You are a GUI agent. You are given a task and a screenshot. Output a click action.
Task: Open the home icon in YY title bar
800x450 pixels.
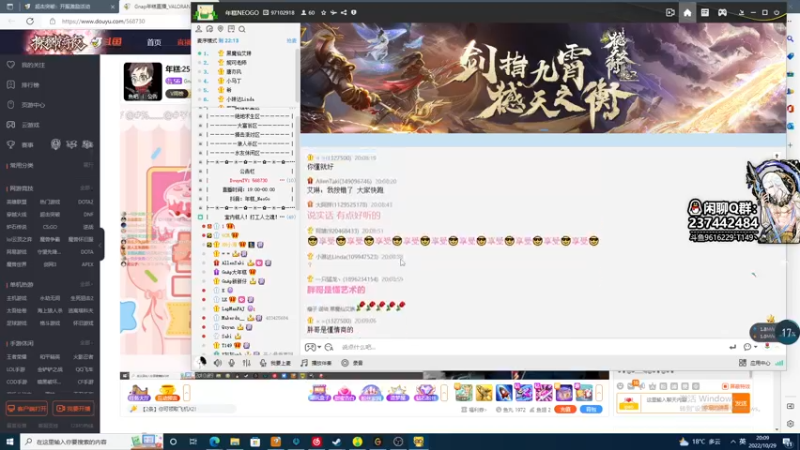tap(687, 13)
